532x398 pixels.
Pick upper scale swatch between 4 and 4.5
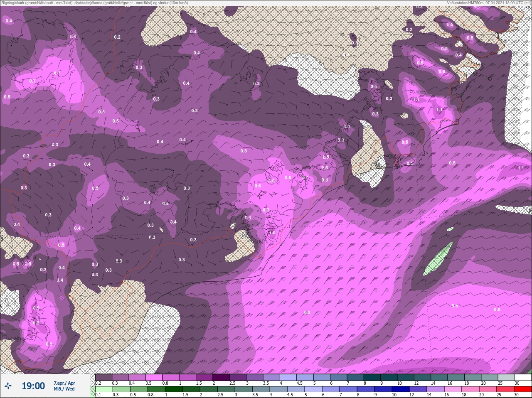(x=288, y=377)
